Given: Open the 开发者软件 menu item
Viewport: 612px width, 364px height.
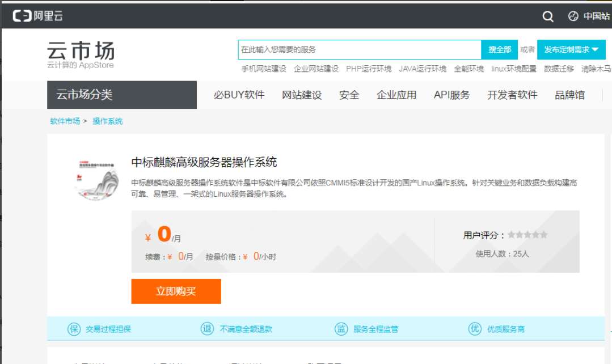Looking at the screenshot, I should point(512,95).
